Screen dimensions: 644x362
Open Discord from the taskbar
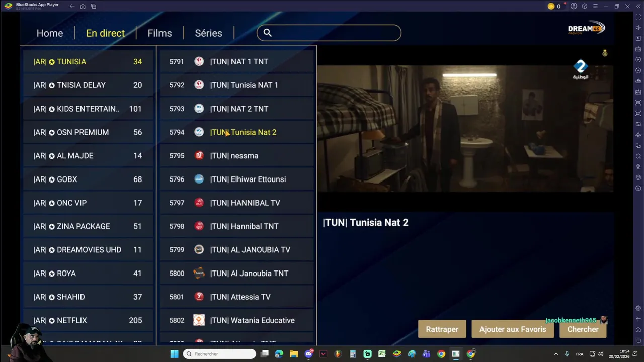pos(309,354)
